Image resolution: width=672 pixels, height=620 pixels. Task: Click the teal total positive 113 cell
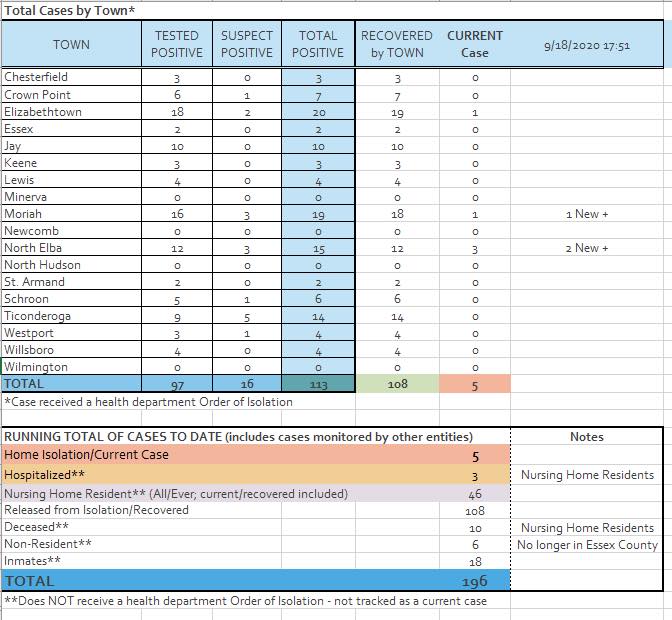[318, 384]
